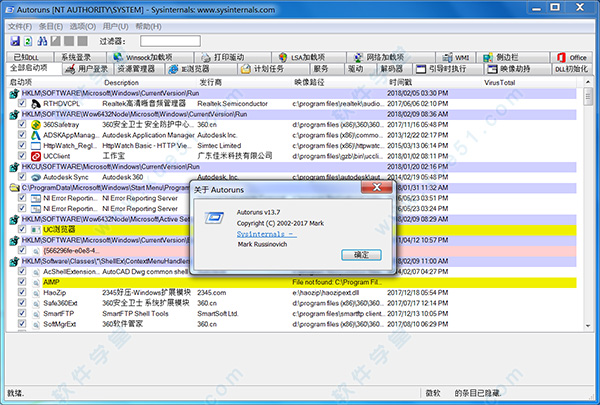Screen dimensions: 600x405
Task: Click the HttpWatch_Regl entry icon
Action: pos(36,146)
